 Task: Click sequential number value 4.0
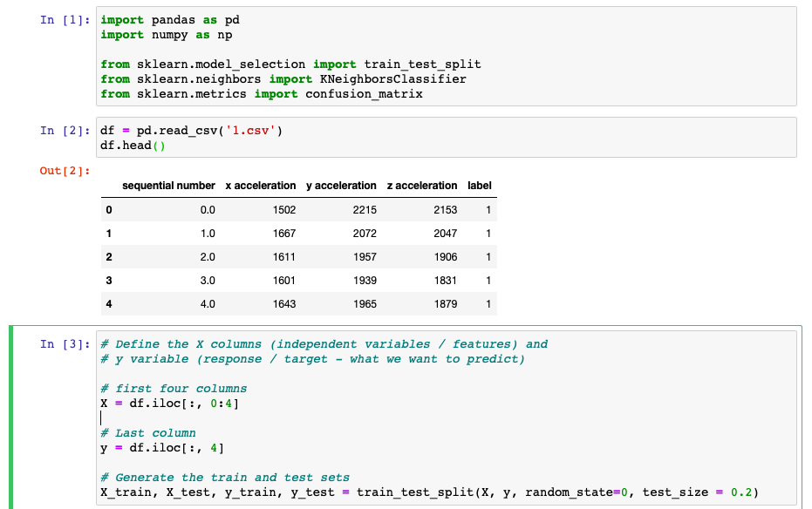208,304
